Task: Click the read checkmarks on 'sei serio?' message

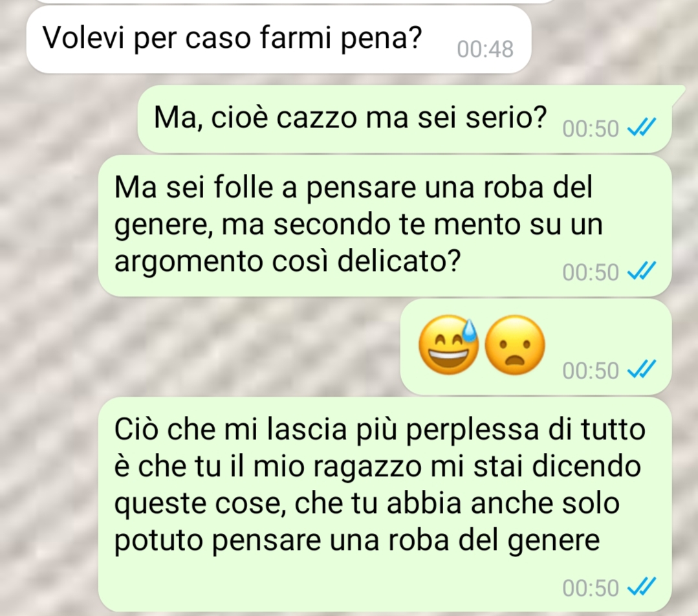Action: 642,128
